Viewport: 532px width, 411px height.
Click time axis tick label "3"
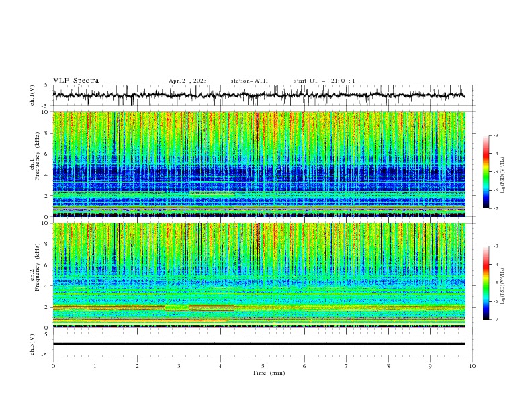point(179,366)
